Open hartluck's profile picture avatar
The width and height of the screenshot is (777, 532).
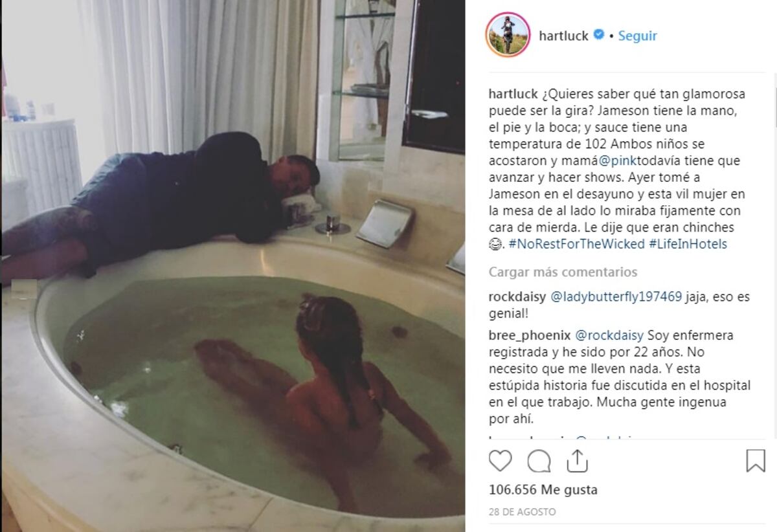click(x=508, y=35)
